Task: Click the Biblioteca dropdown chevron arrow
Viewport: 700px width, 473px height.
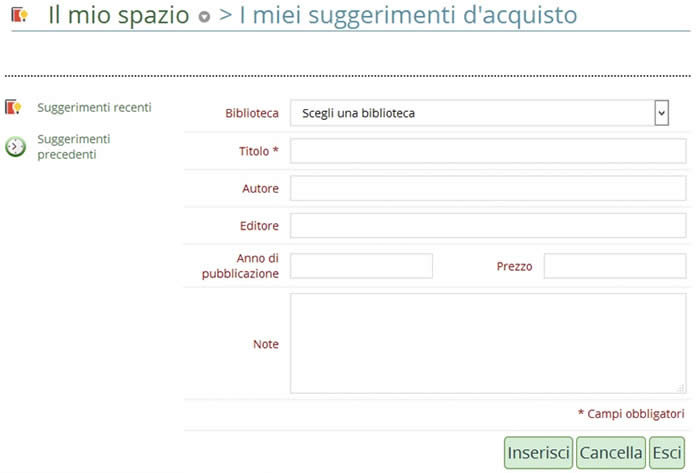Action: pos(661,113)
